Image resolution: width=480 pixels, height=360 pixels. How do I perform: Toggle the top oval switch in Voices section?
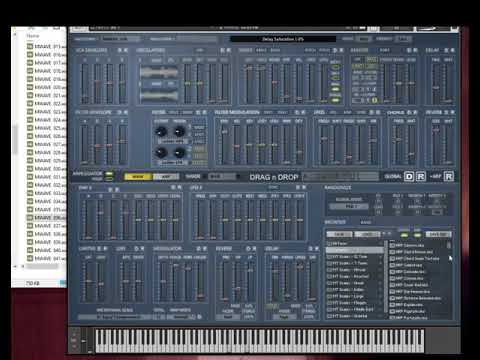335,67
